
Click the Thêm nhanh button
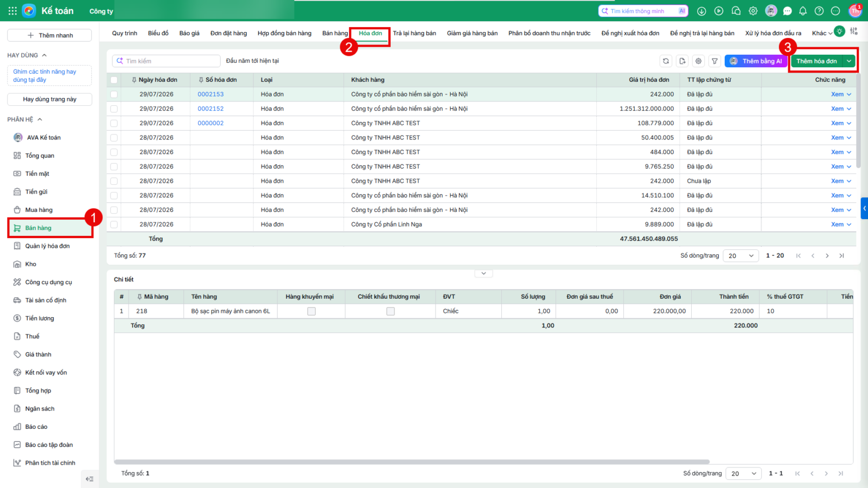click(x=49, y=35)
